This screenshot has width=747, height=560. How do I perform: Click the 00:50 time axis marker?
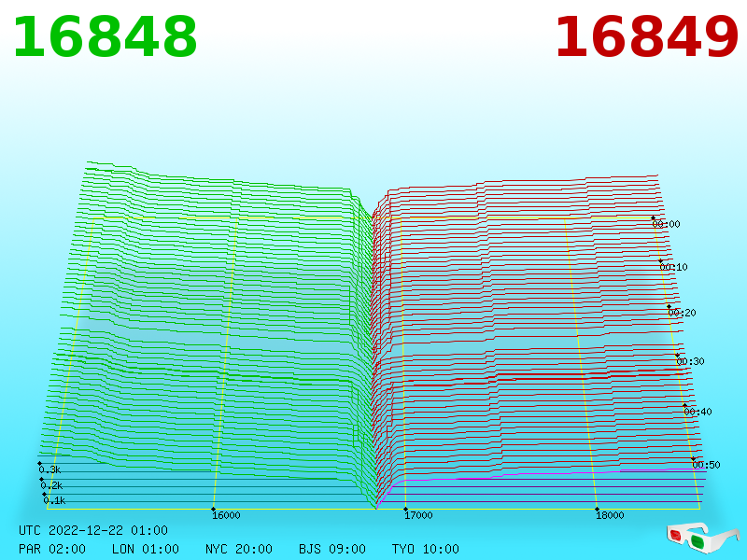click(706, 465)
